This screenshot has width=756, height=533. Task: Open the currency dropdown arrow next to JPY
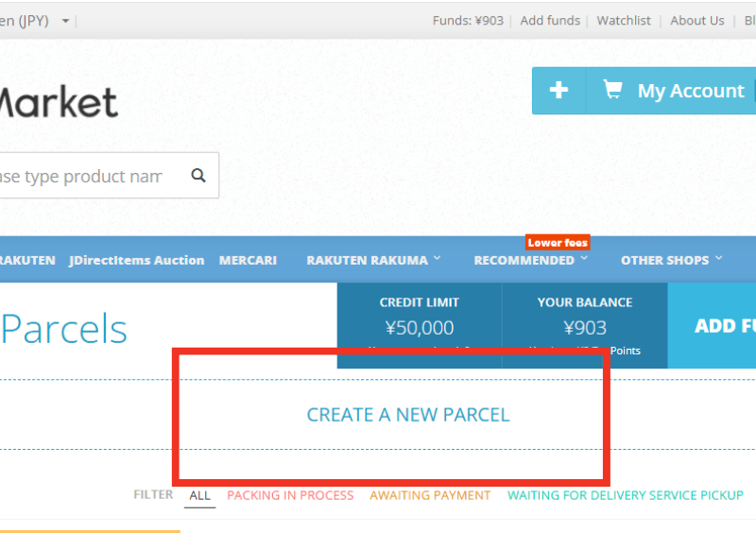pyautogui.click(x=65, y=21)
